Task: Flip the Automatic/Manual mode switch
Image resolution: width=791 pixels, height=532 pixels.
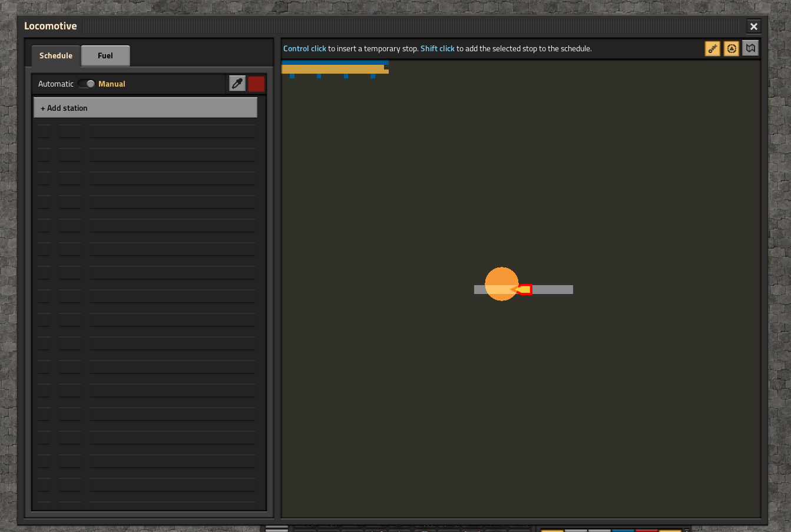Action: click(86, 84)
